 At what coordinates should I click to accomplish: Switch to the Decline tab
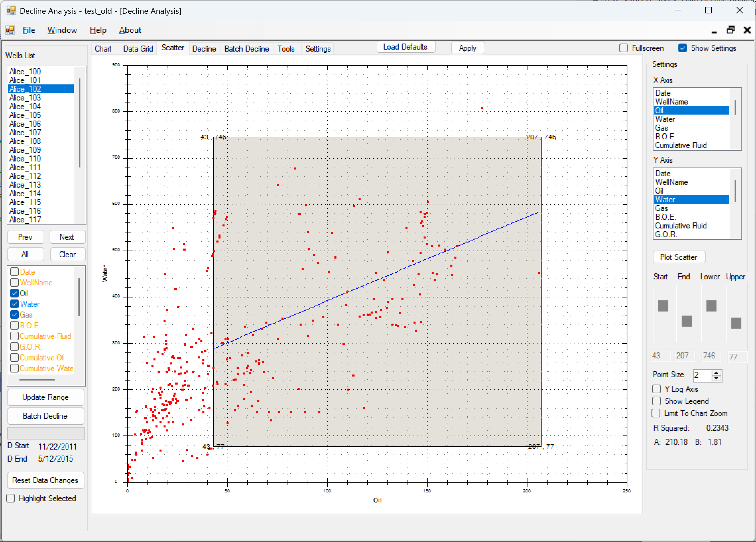click(x=204, y=49)
